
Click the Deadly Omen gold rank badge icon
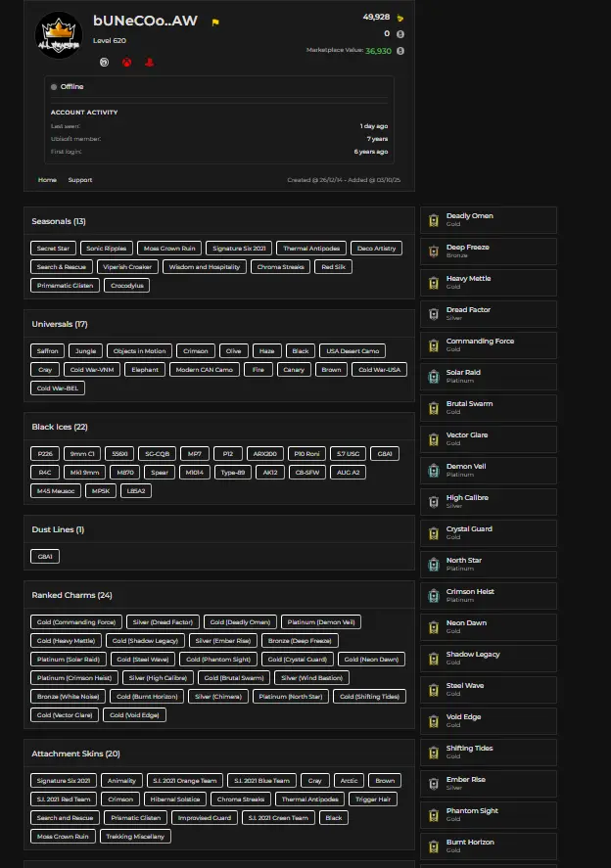pyautogui.click(x=434, y=220)
